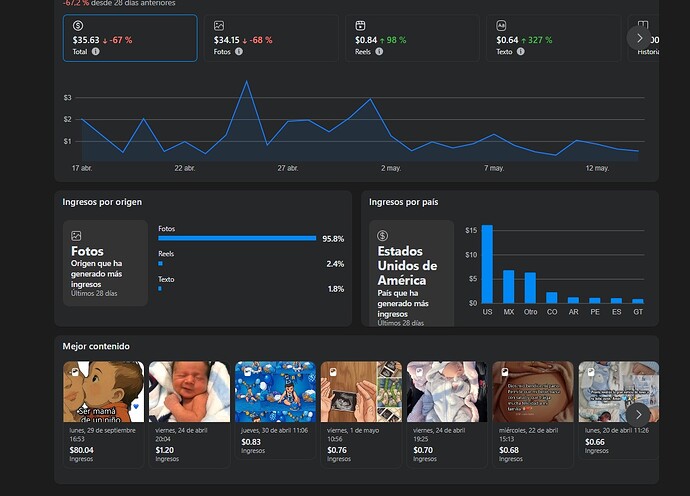The height and width of the screenshot is (496, 690).
Task: Click the Estados Unidos de América summary card
Action: point(411,273)
